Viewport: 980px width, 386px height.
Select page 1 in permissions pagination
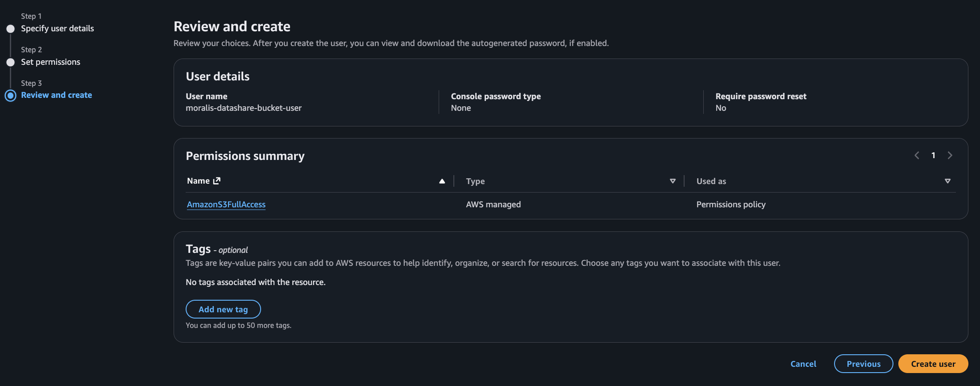pos(933,155)
